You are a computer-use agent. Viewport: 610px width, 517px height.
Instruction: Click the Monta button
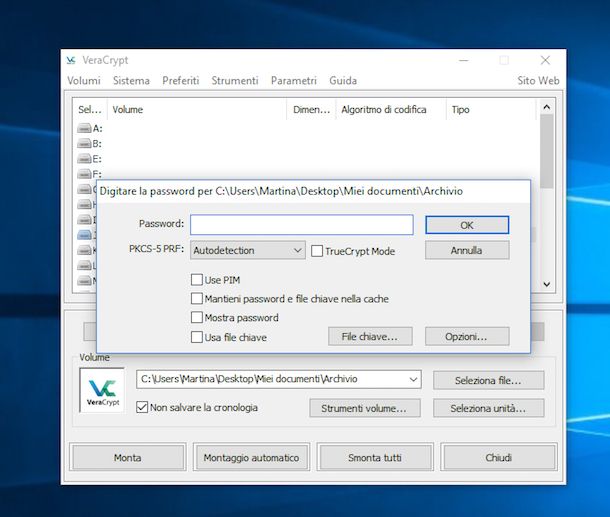click(x=128, y=457)
